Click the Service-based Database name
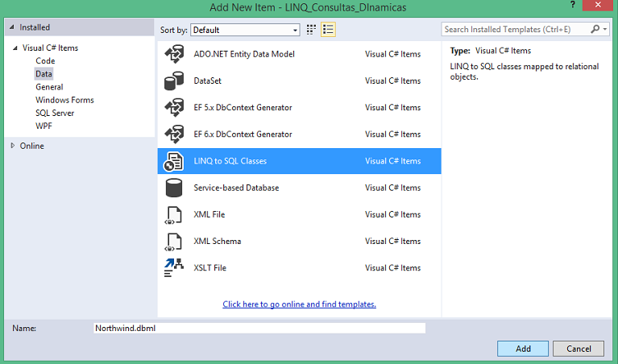Viewport: 618px width, 364px height. (236, 188)
